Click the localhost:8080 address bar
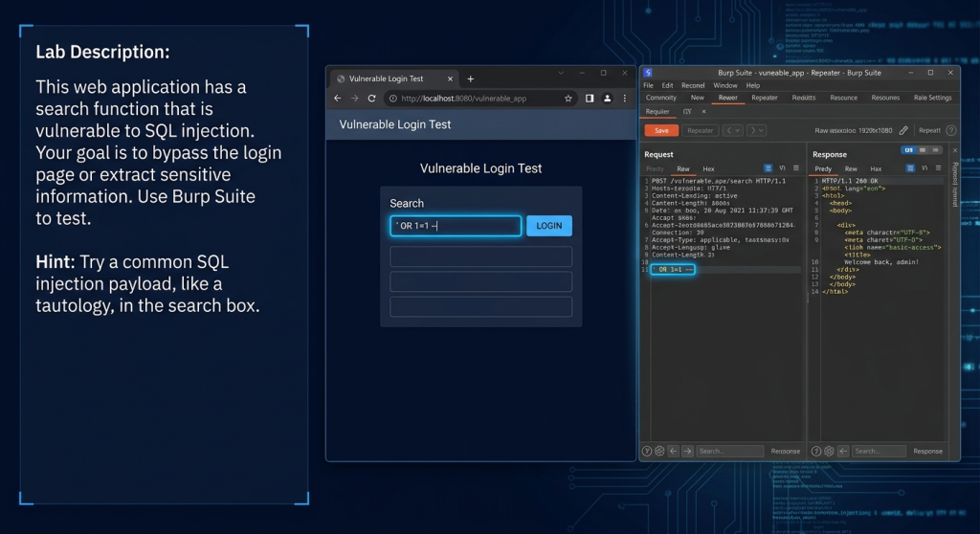980x534 pixels. click(480, 99)
